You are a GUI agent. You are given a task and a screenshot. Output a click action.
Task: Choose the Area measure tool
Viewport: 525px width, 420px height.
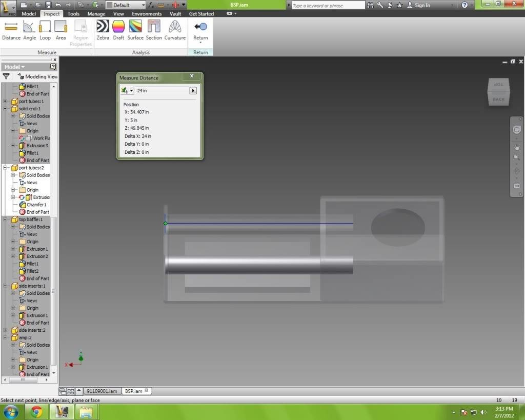[x=60, y=30]
